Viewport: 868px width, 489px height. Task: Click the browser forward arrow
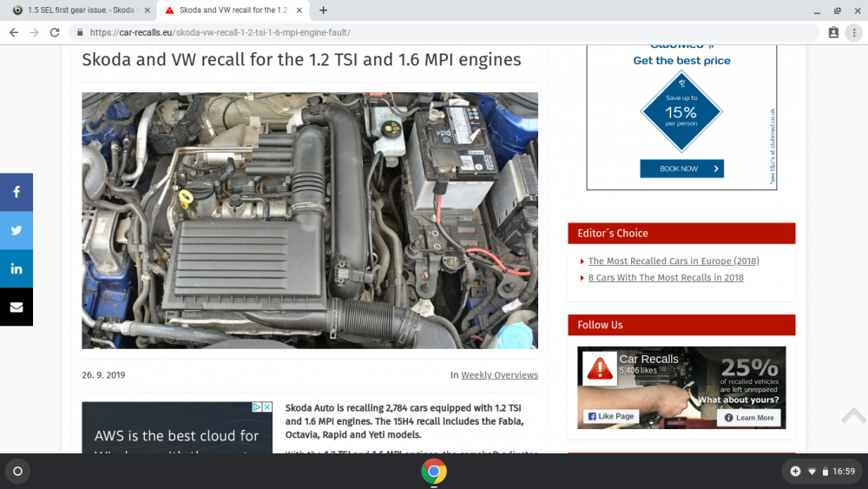pos(35,33)
